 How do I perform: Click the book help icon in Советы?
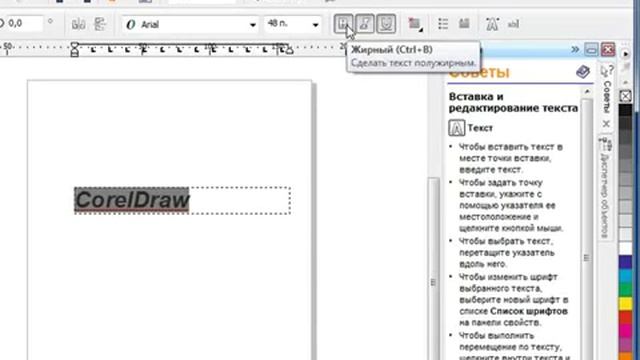[x=583, y=72]
